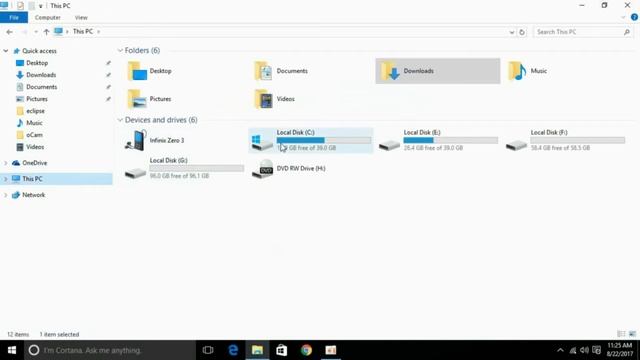Expand the This PC tree node
The width and height of the screenshot is (640, 360).
pos(6,179)
